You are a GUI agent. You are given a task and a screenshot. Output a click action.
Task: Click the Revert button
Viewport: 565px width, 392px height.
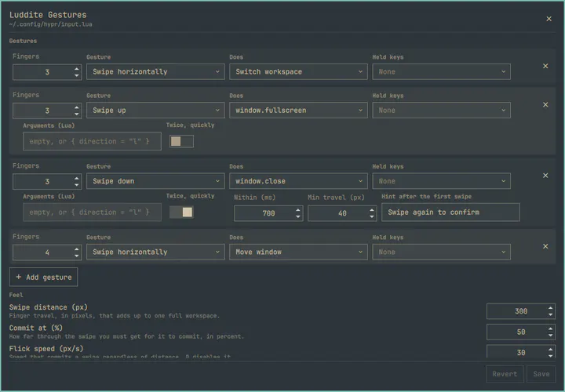pyautogui.click(x=505, y=374)
